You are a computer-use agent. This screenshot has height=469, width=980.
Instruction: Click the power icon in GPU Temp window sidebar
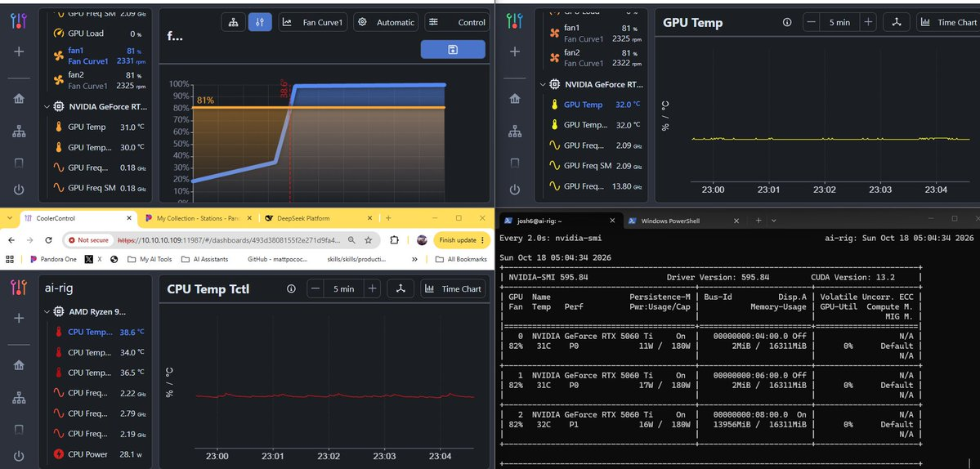pos(514,190)
